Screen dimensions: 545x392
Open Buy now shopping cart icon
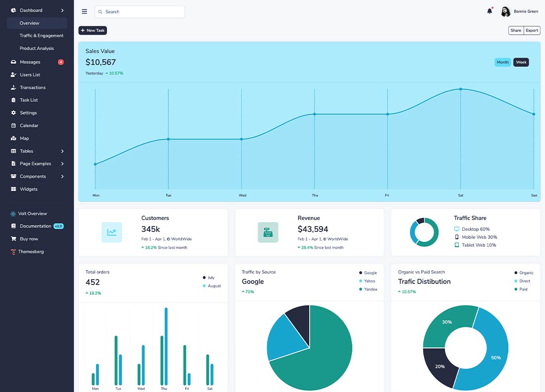point(13,239)
